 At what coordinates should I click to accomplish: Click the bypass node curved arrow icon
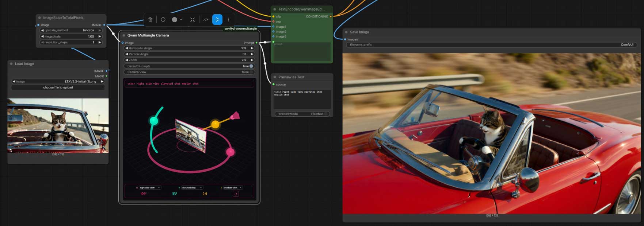(206, 20)
